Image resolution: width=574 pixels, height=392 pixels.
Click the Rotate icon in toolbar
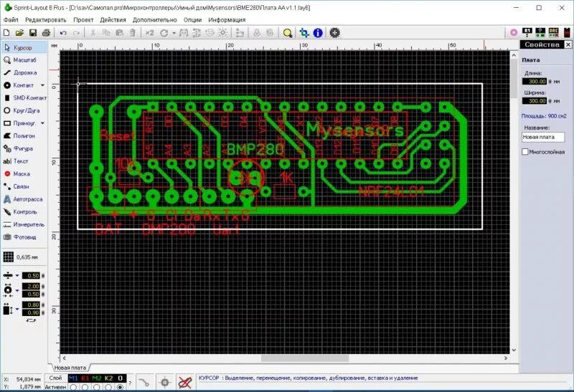coord(164,33)
